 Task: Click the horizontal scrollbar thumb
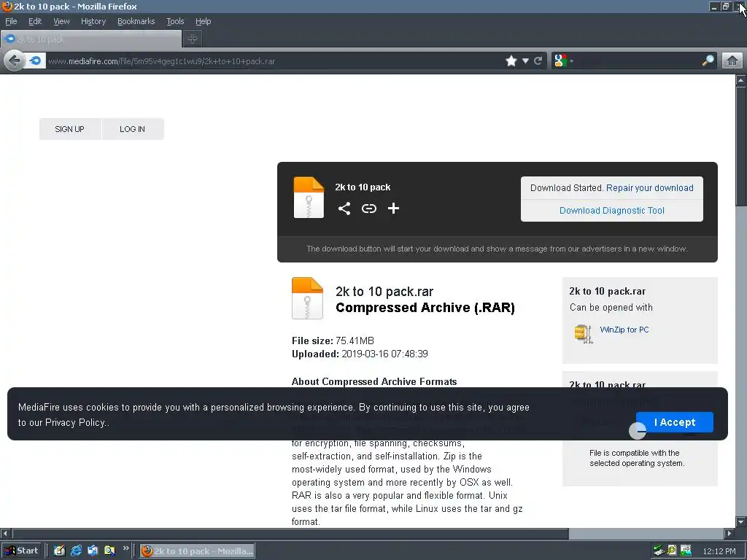pos(290,533)
